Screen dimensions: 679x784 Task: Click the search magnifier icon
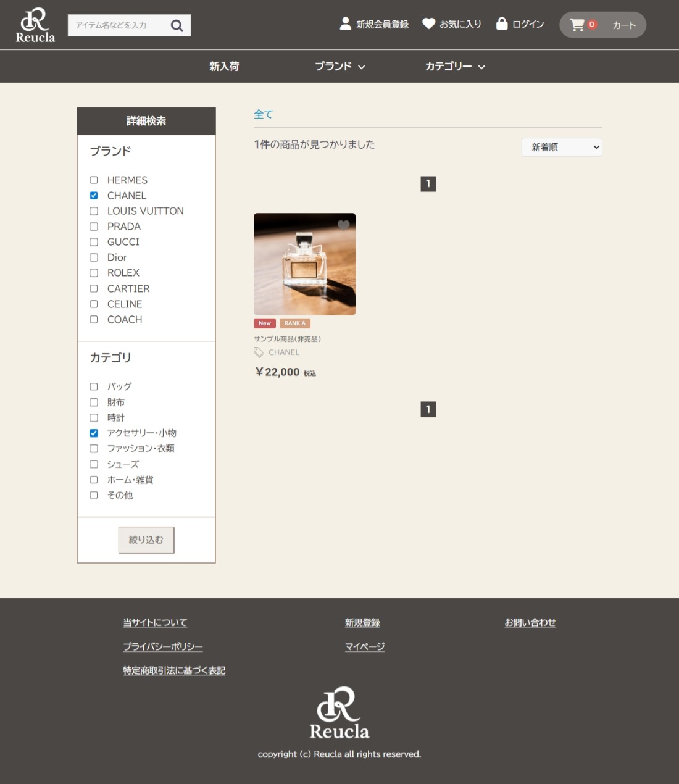pos(177,25)
